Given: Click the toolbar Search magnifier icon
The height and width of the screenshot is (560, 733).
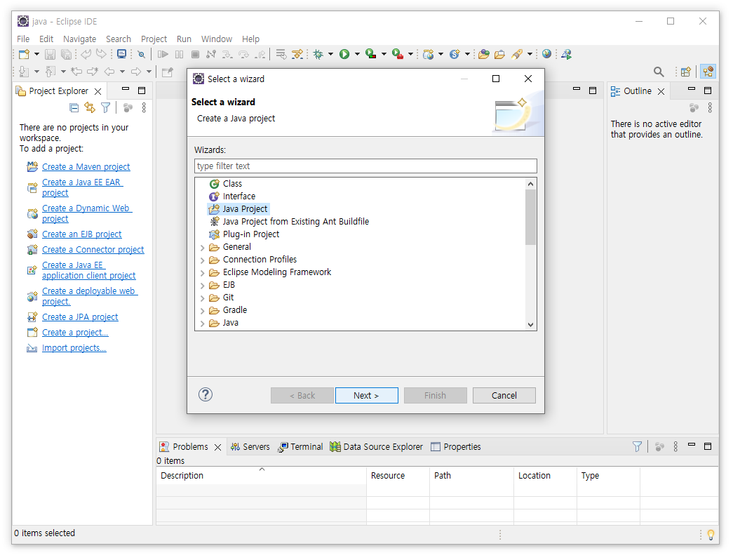Looking at the screenshot, I should pyautogui.click(x=658, y=72).
